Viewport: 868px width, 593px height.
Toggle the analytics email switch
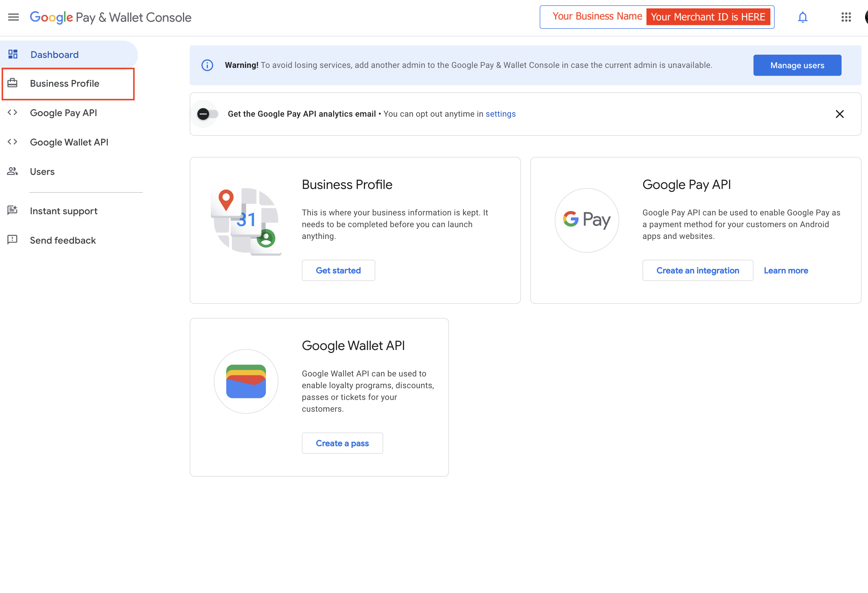207,114
